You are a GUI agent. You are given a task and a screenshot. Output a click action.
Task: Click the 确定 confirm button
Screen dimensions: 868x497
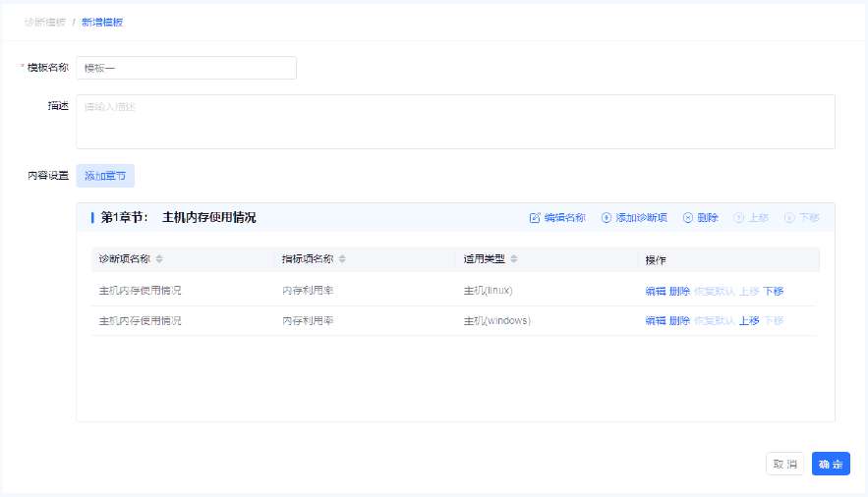pos(831,465)
